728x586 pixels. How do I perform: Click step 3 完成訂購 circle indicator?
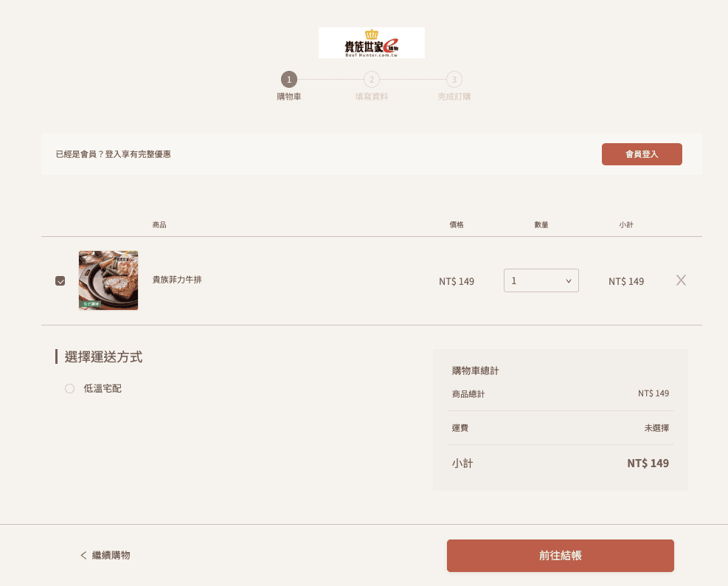(x=454, y=79)
